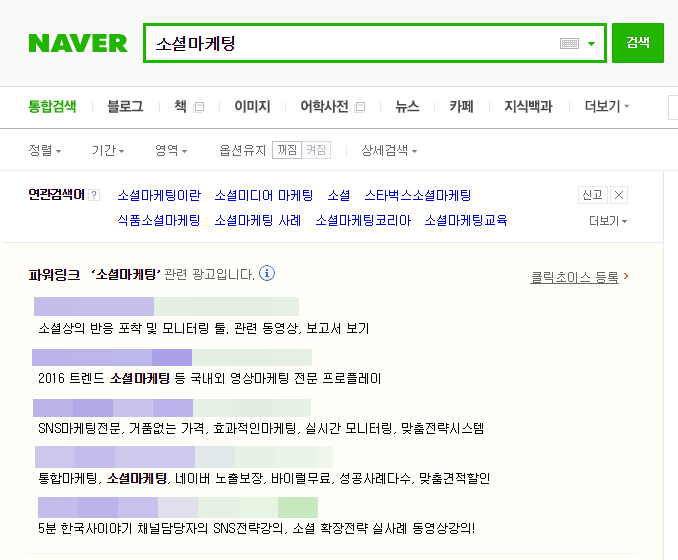678x560 pixels.
Task: Click the red arrow after 클릭초이스 등록
Action: pyautogui.click(x=626, y=276)
